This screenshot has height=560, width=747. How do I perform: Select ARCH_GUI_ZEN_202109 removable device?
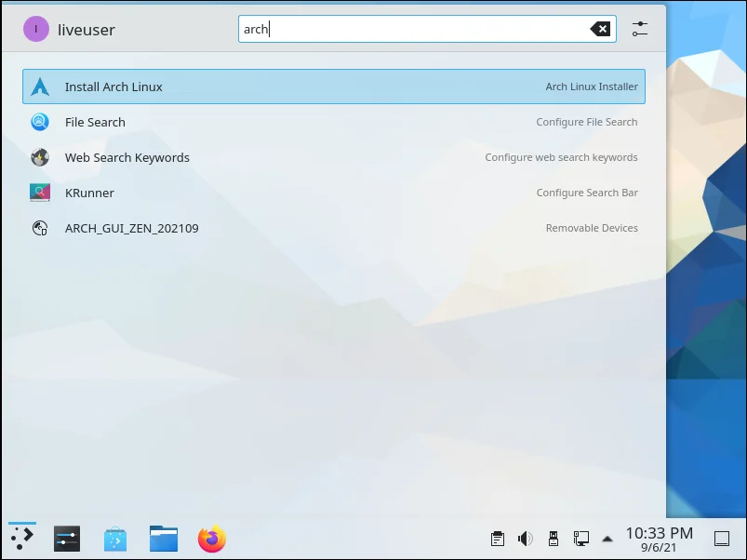click(333, 228)
